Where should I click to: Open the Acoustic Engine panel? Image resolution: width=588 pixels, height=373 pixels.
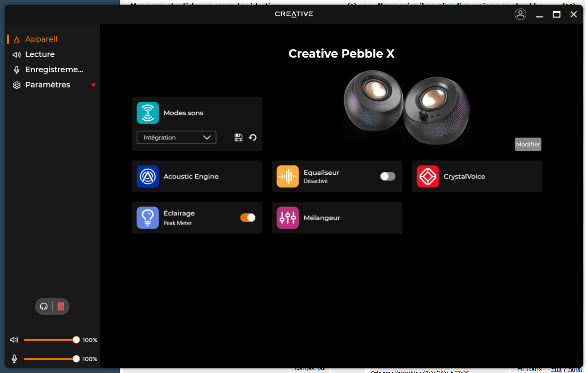pos(197,176)
